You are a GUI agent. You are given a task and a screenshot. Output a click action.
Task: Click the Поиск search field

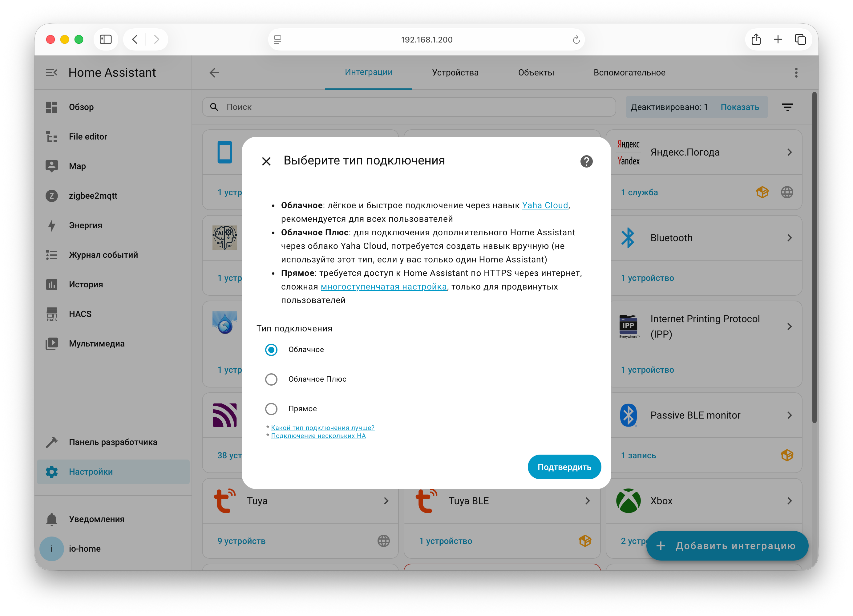pyautogui.click(x=409, y=107)
